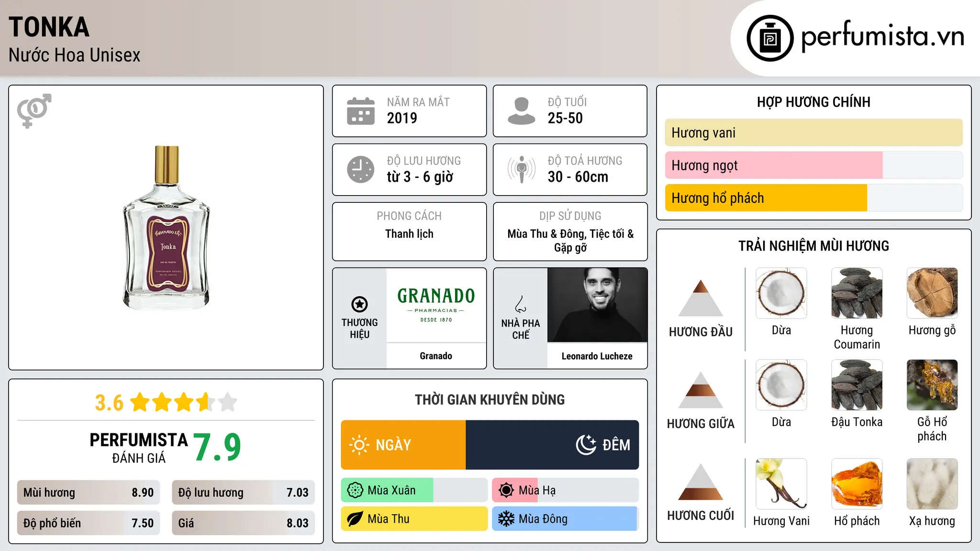
Task: Click the Xạ hương musk image
Action: click(932, 484)
